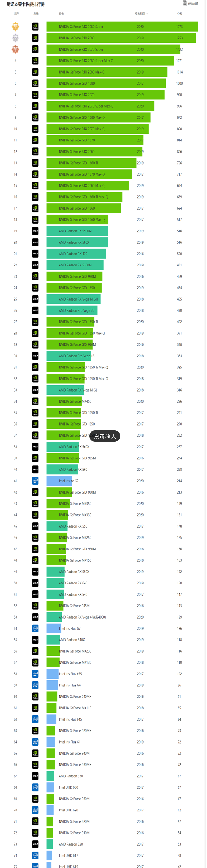This screenshot has width=207, height=868.
Task: Select the NVIDIA GeForce GTX 1080 bar
Action: coord(106,84)
